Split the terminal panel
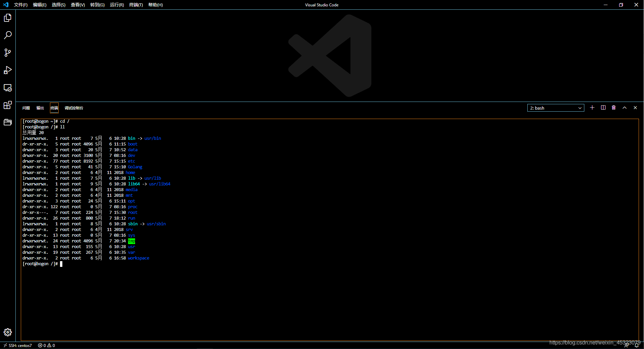The height and width of the screenshot is (349, 644). coord(603,108)
